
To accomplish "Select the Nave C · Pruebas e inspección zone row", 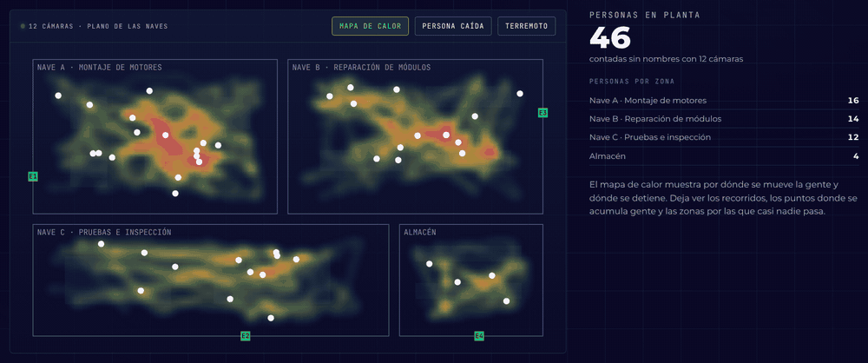I will point(724,137).
